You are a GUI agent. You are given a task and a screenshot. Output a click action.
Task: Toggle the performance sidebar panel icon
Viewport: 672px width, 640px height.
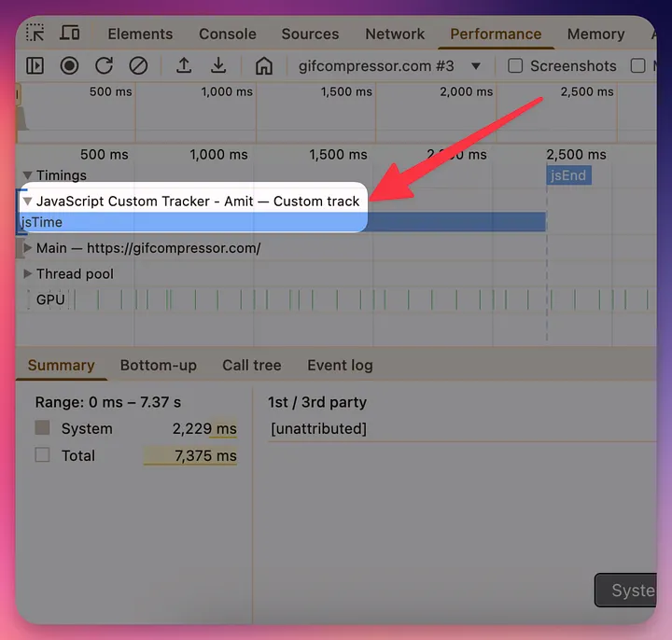pos(35,66)
